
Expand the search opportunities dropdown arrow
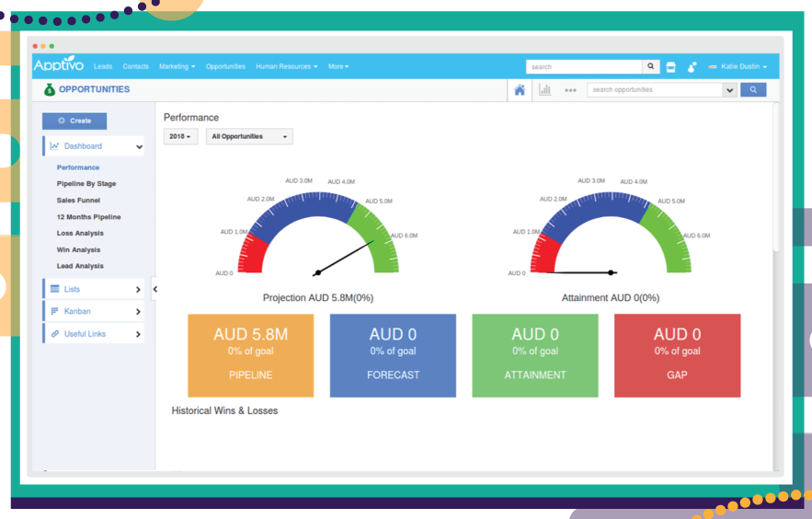pyautogui.click(x=729, y=90)
